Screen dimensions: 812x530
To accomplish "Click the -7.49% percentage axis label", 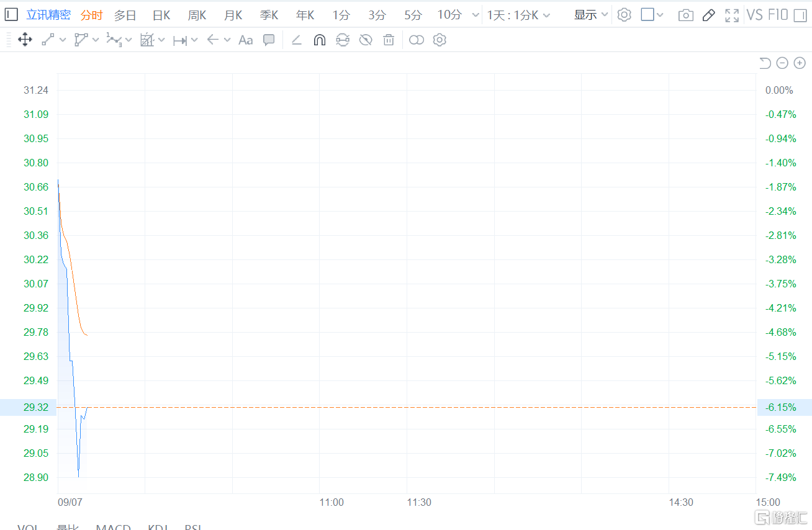I will click(x=781, y=477).
